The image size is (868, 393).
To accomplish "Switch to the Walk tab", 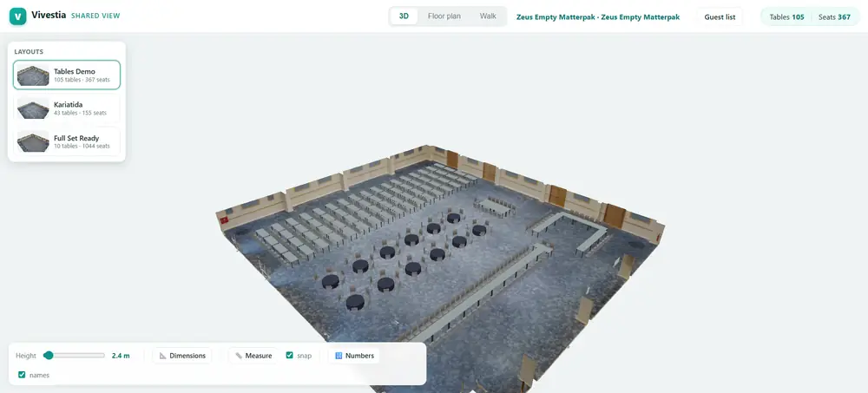I will point(488,16).
